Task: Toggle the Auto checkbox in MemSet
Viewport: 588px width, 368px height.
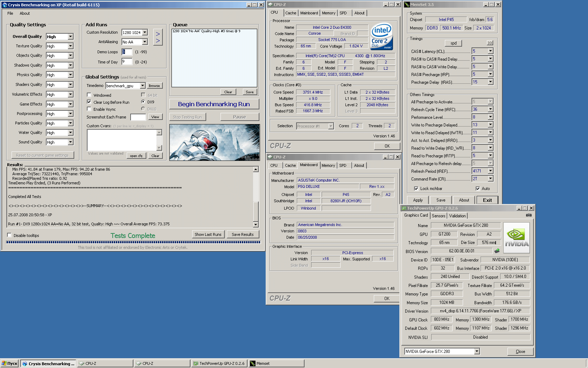Action: [x=478, y=189]
